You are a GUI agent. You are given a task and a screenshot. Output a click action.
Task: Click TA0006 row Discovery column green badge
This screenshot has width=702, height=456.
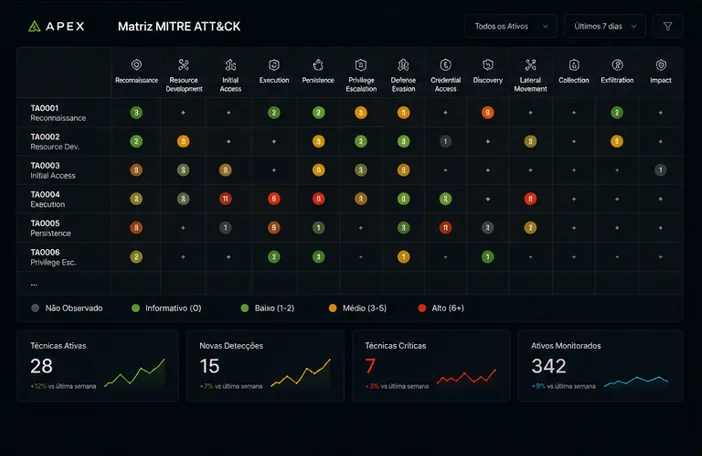488,257
